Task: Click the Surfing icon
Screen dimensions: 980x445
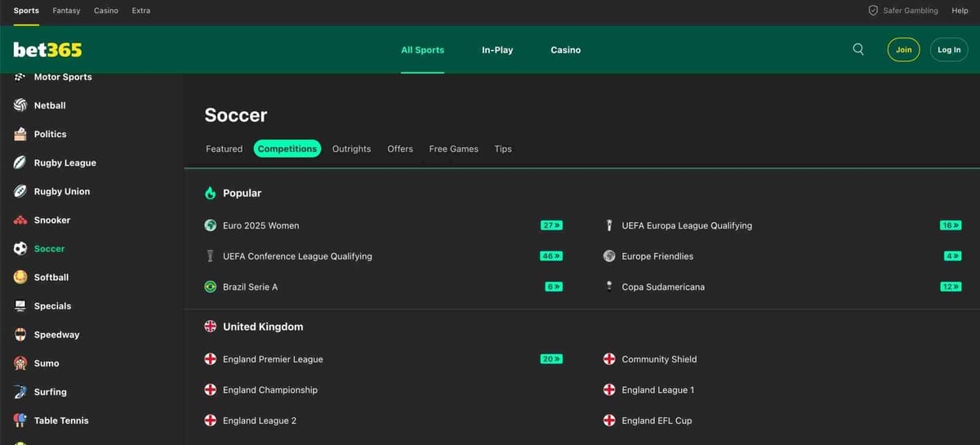Action: [x=20, y=392]
